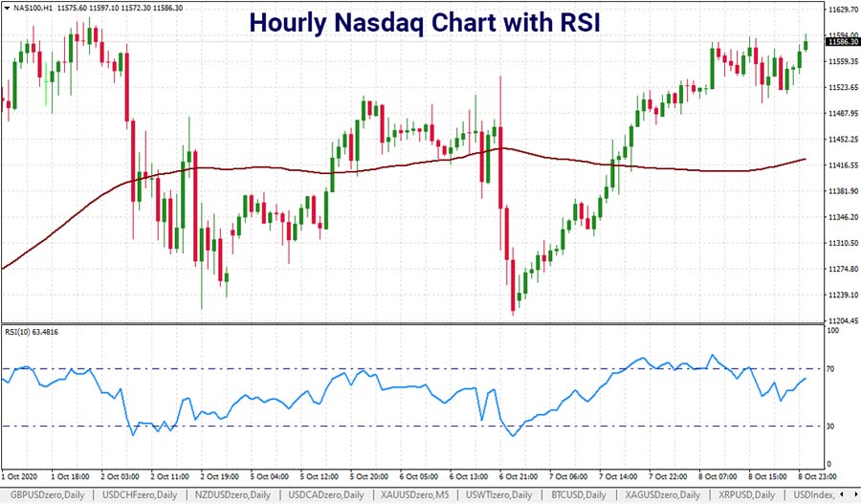Click the '2 Oct 19:00' time axis label
Image resolution: width=861 pixels, height=504 pixels.
click(x=219, y=476)
